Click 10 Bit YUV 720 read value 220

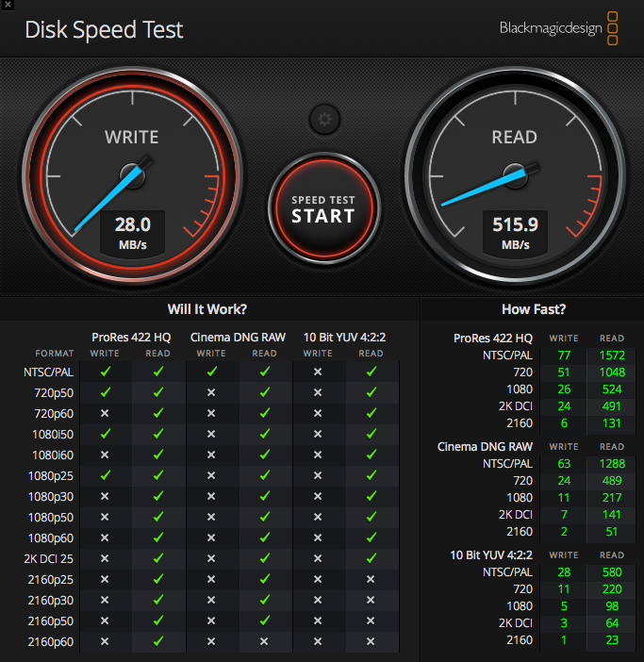612,589
